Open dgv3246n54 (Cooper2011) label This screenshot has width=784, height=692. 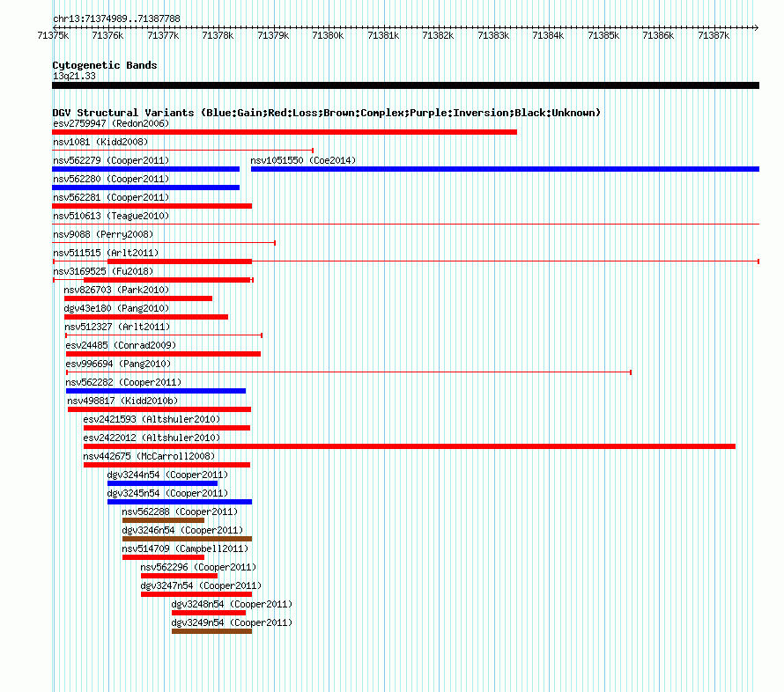click(182, 530)
